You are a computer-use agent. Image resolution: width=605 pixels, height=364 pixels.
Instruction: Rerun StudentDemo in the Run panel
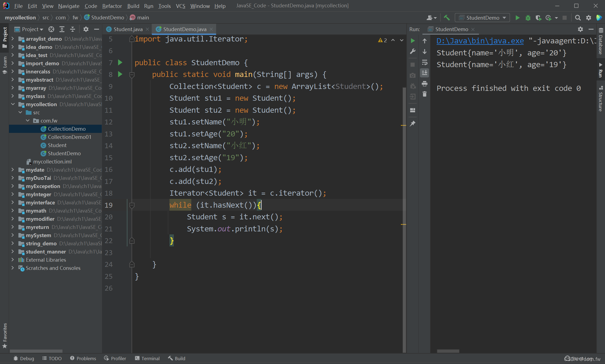point(413,41)
